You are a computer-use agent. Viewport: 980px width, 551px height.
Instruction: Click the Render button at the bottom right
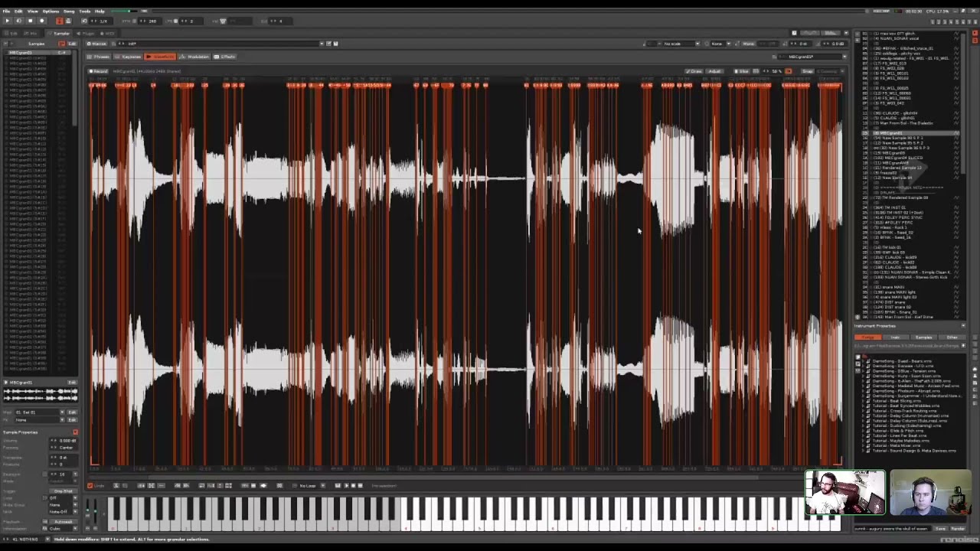coord(957,529)
